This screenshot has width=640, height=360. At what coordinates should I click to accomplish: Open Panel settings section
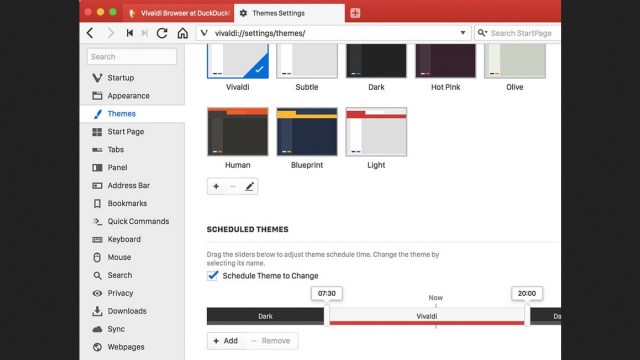(x=132, y=167)
